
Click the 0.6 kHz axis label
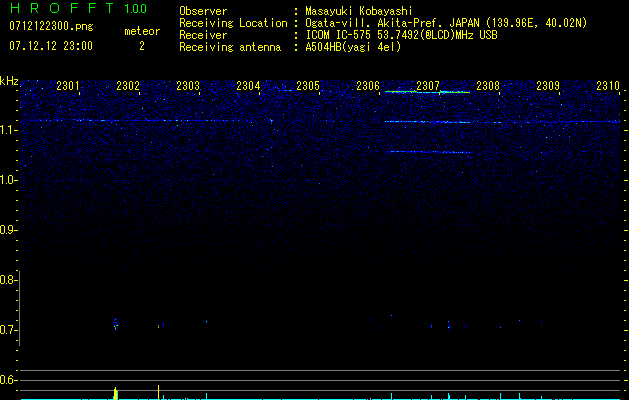[x=7, y=380]
